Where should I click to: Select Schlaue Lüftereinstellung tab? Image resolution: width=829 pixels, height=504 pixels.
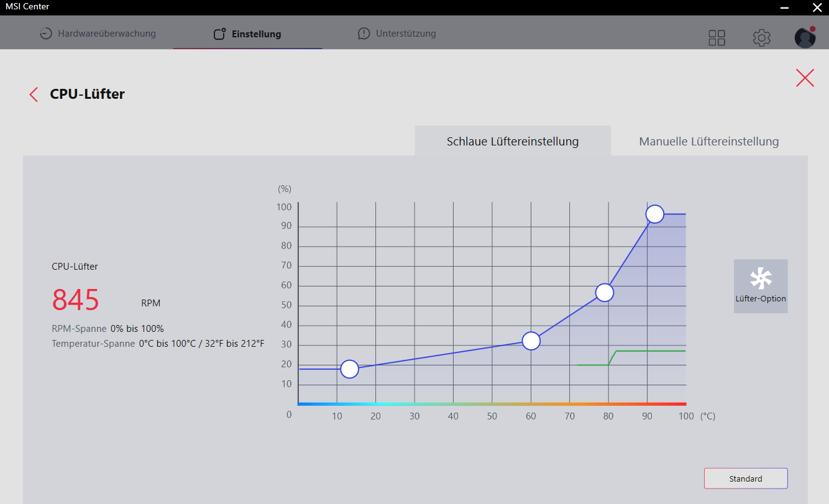tap(512, 141)
